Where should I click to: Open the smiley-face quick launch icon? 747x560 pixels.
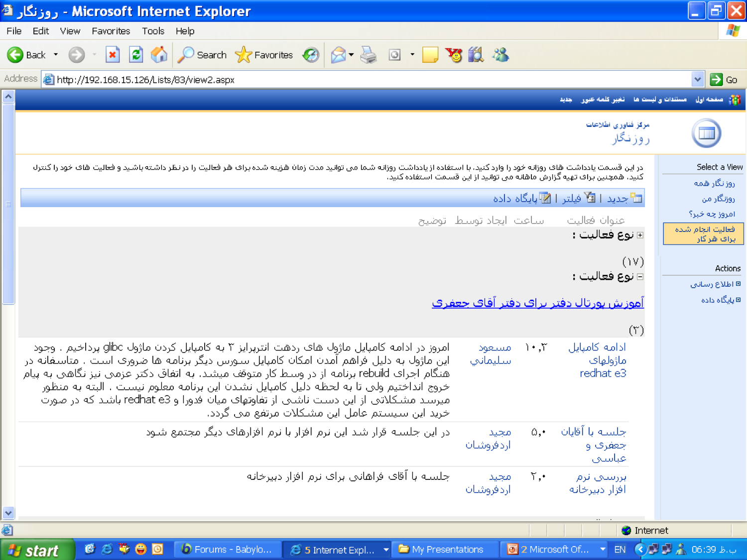click(x=141, y=549)
